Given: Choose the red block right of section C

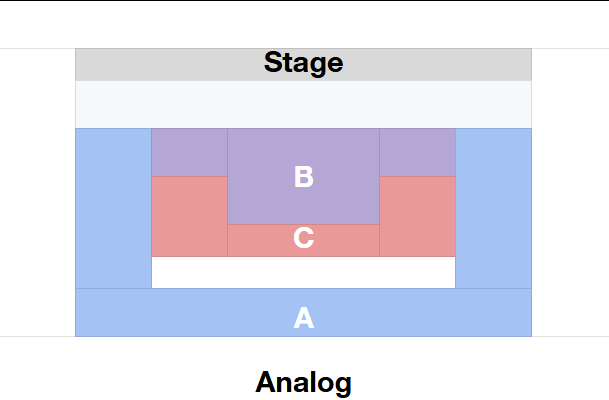Looking at the screenshot, I should coord(417,216).
